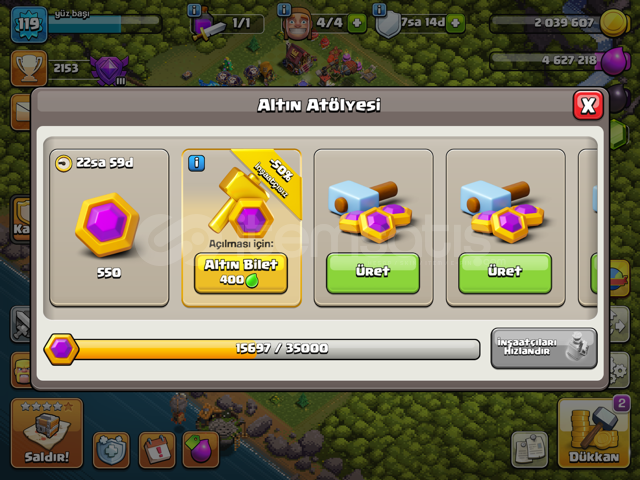
Task: Add builders with green plus beside 4/4
Action: (356, 23)
